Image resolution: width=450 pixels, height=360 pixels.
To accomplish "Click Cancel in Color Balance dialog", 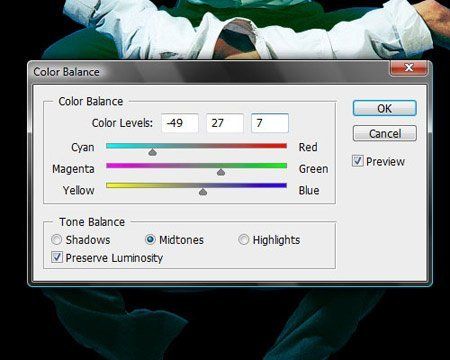I will coord(384,134).
